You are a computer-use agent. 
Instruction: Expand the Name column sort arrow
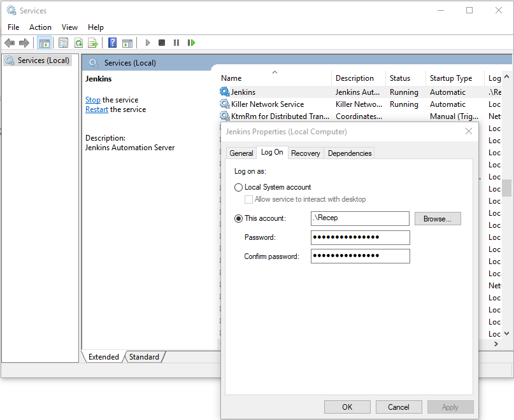click(274, 71)
